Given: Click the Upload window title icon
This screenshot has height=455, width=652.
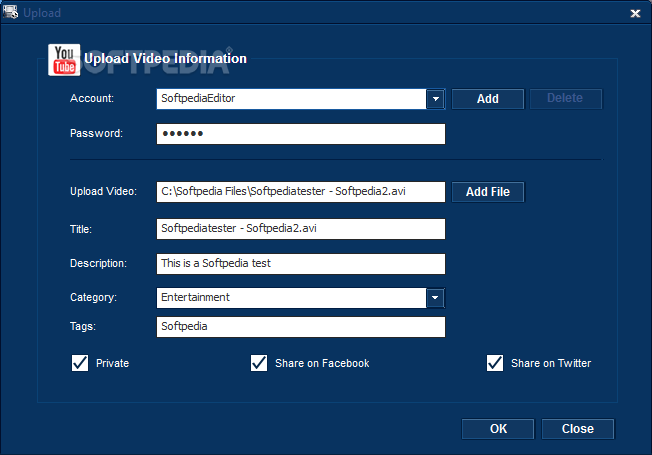Looking at the screenshot, I should click(10, 12).
